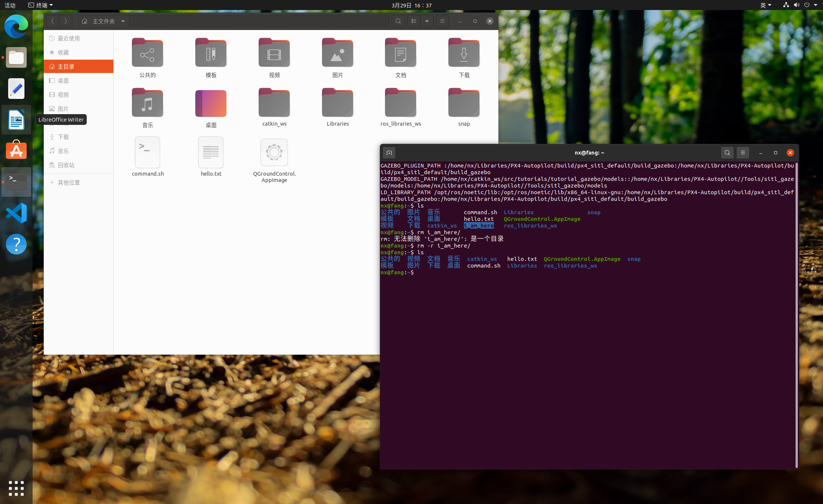Screen dimensions: 823x504
Task: Select the catkin_ws folder
Action: pos(274,107)
